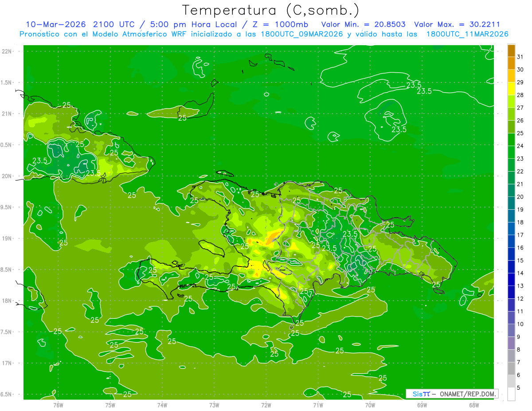Click the colorbar label "5"

point(519,388)
